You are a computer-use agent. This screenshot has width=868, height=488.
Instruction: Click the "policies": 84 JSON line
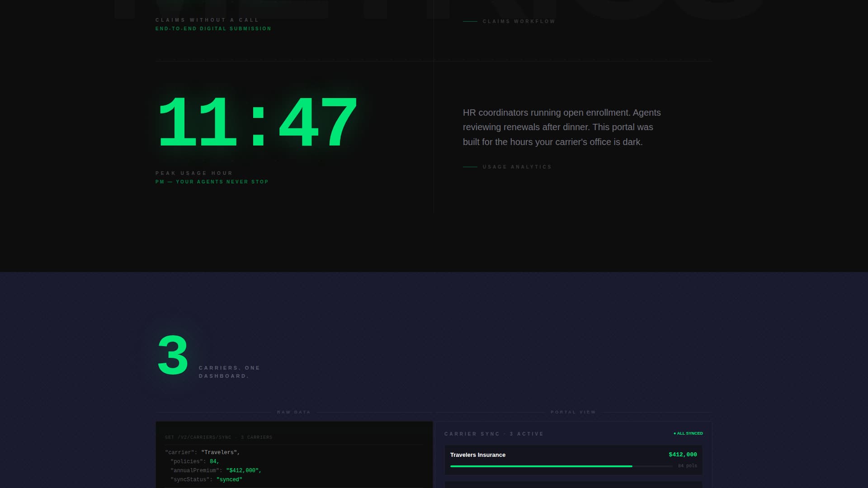pyautogui.click(x=195, y=461)
